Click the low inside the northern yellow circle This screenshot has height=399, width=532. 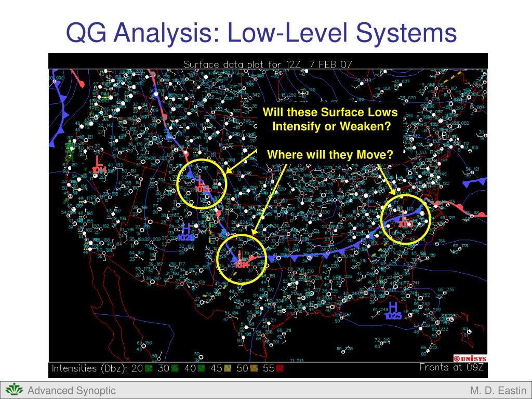pyautogui.click(x=203, y=184)
